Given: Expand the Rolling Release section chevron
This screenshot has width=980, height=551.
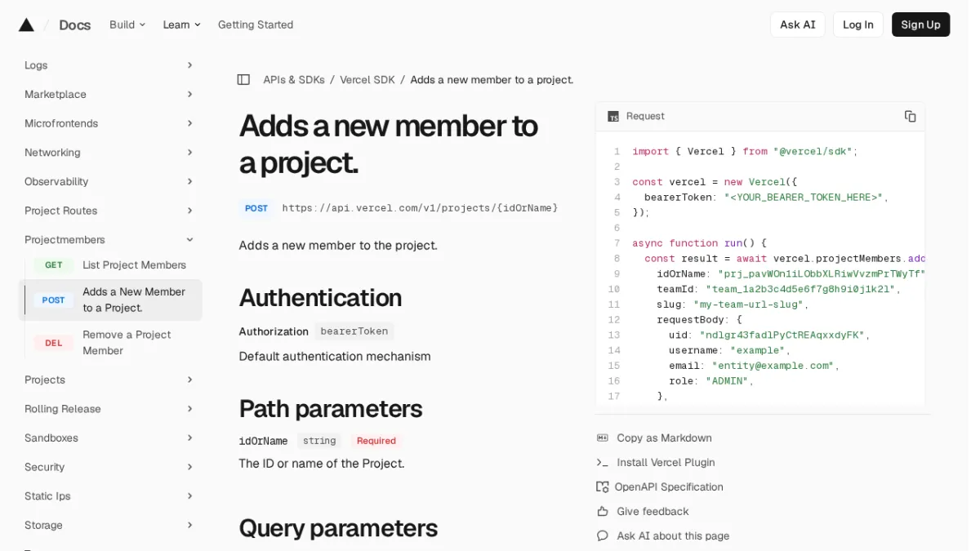Looking at the screenshot, I should [189, 409].
